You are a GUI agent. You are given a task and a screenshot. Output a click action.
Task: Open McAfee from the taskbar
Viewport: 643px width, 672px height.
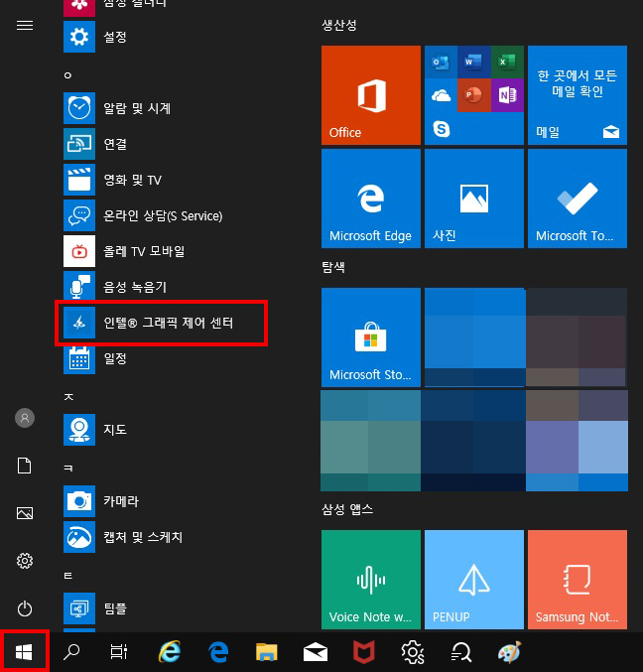coord(364,652)
